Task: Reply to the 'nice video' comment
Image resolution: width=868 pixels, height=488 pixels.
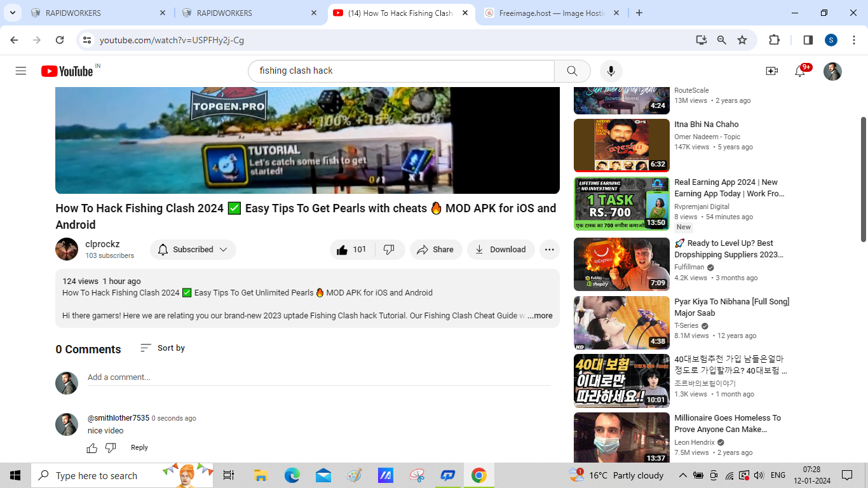Action: 139,448
